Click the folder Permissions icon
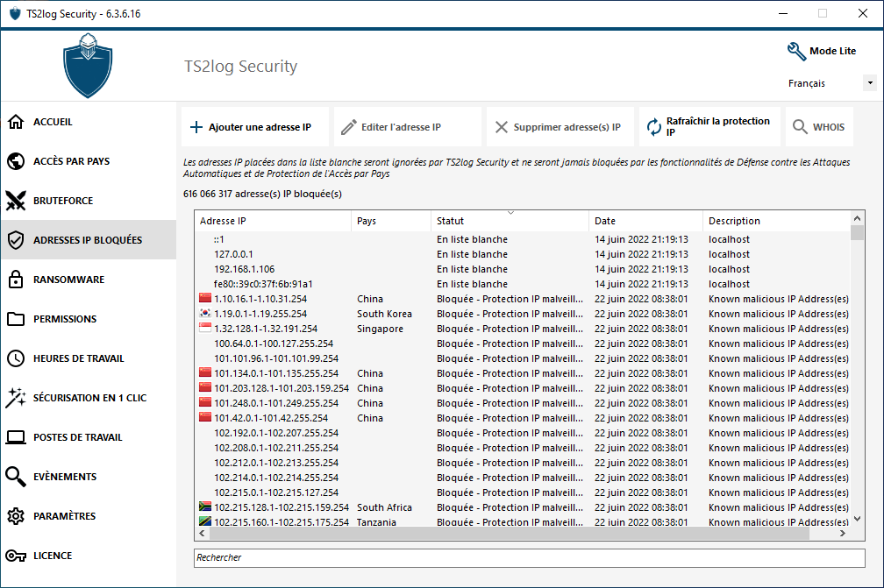Viewport: 884px width, 588px height. 16,319
